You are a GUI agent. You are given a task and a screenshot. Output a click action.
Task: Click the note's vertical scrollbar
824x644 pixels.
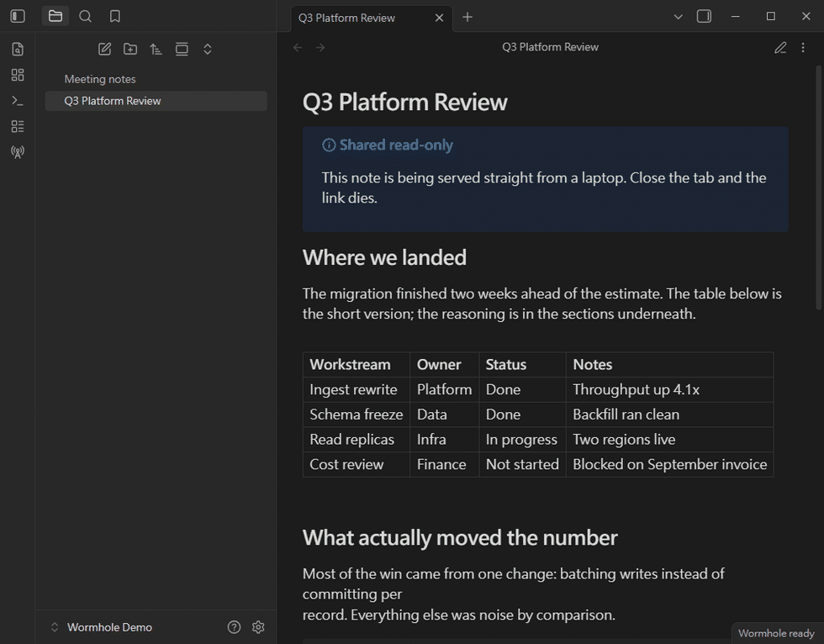(819, 187)
